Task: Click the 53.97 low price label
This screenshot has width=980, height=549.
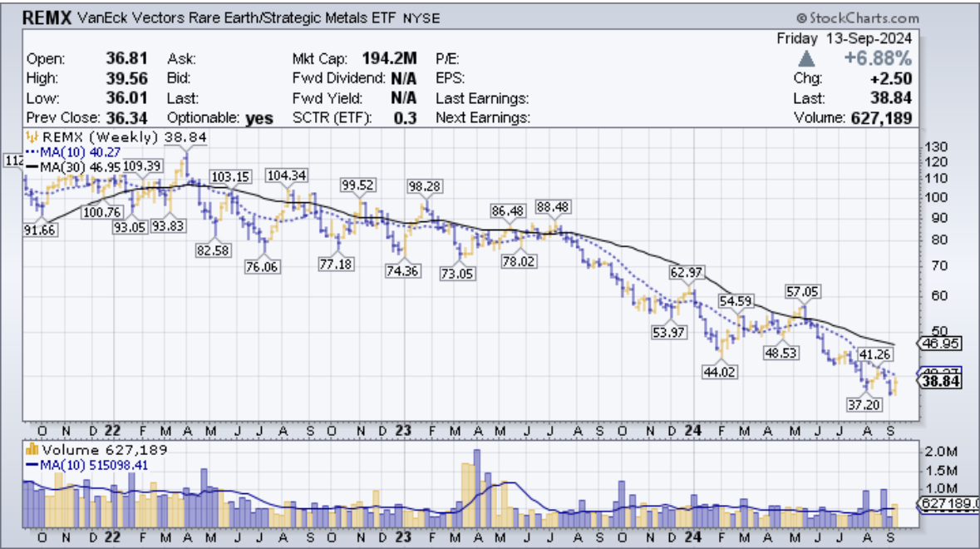Action: 668,333
